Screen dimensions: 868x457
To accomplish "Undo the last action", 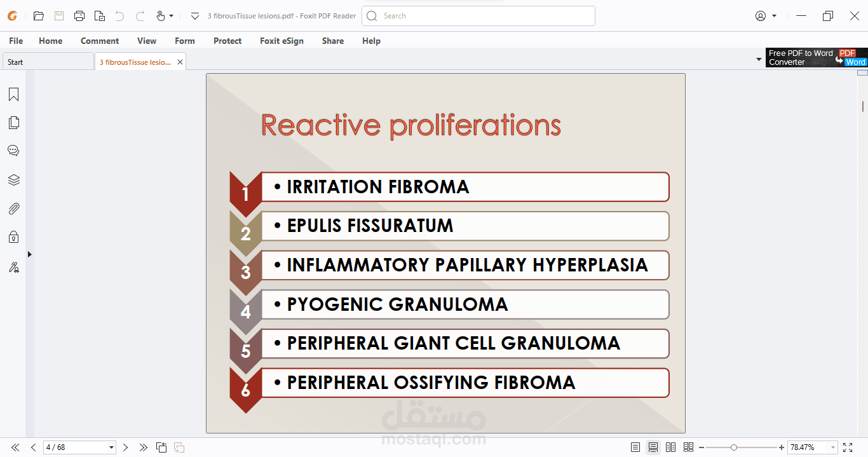I will click(x=119, y=16).
